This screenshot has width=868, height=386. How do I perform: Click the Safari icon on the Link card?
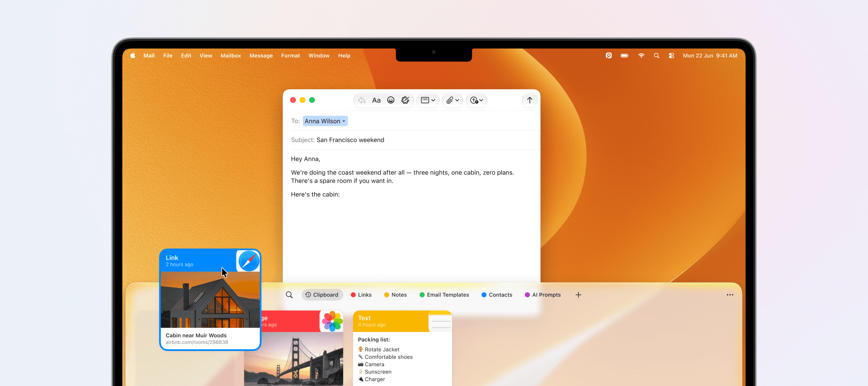tap(249, 261)
